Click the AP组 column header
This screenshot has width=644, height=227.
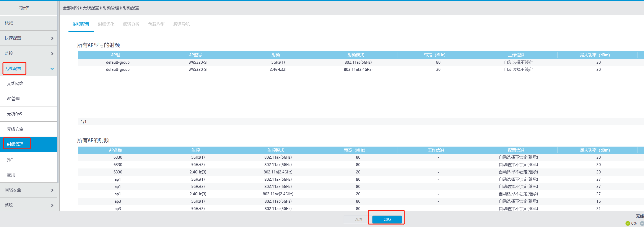click(117, 55)
